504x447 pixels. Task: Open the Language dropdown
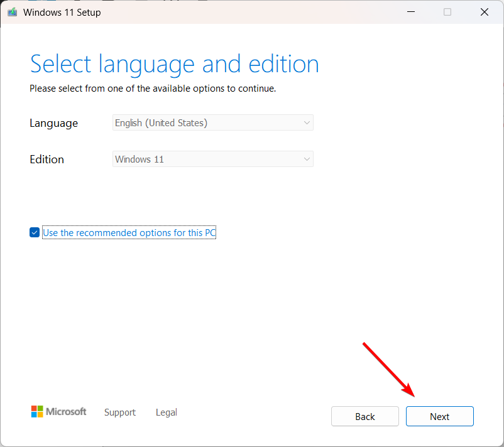[213, 122]
